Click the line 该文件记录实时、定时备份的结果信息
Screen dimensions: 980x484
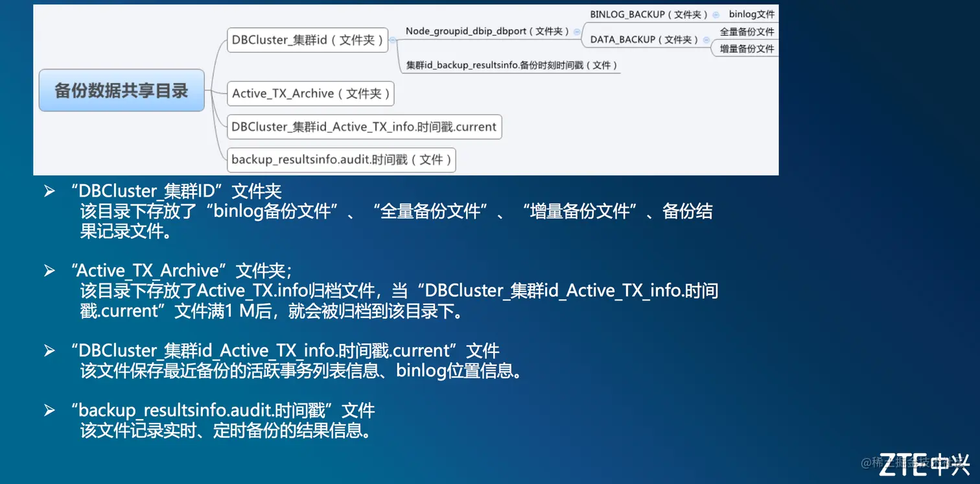click(x=226, y=431)
